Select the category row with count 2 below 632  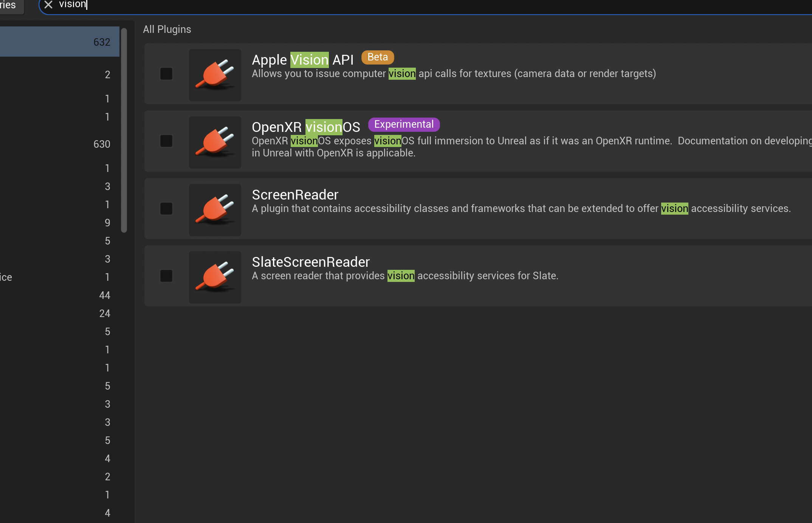coord(60,74)
